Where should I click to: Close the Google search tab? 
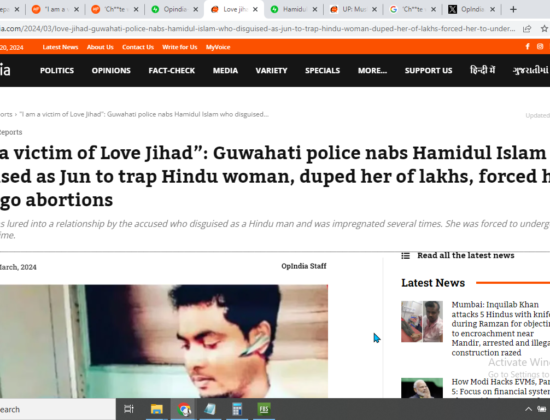[x=434, y=9]
